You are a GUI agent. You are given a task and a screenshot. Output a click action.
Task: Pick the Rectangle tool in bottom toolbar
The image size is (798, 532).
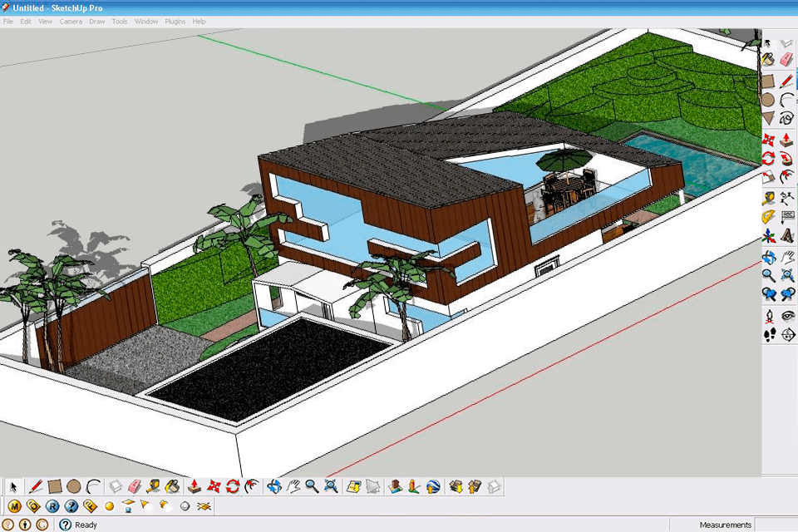55,486
